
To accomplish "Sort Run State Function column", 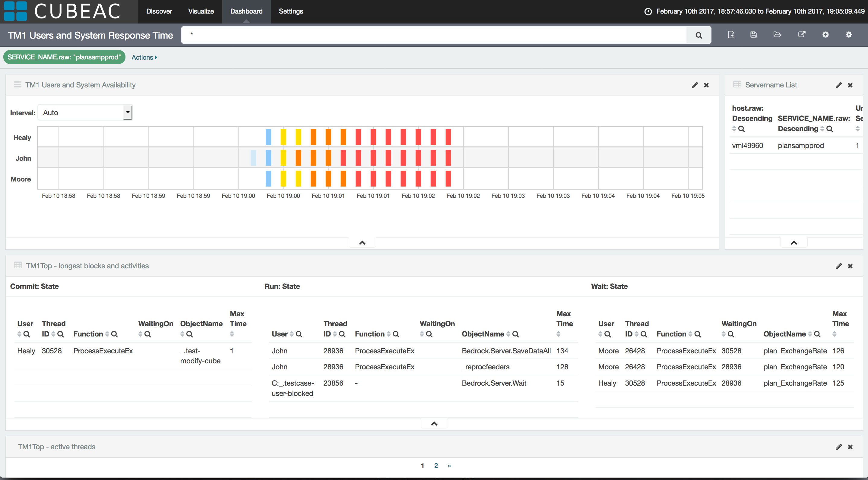I will (x=388, y=334).
